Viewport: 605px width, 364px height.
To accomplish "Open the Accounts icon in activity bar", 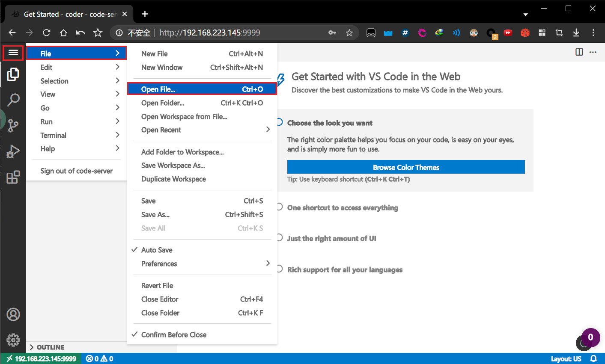I will coord(13,314).
